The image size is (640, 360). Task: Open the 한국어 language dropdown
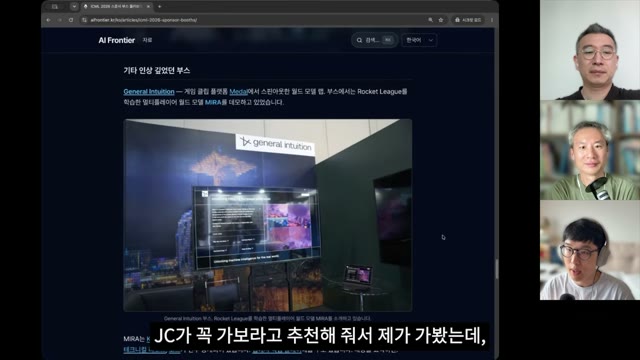[419, 40]
